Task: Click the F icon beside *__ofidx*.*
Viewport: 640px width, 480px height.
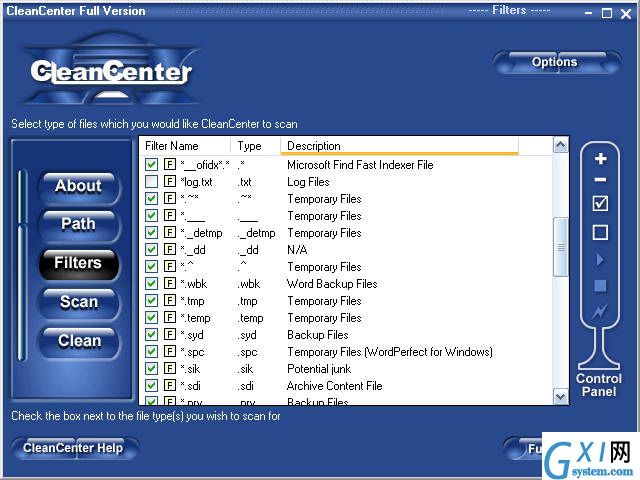Action: [x=169, y=164]
